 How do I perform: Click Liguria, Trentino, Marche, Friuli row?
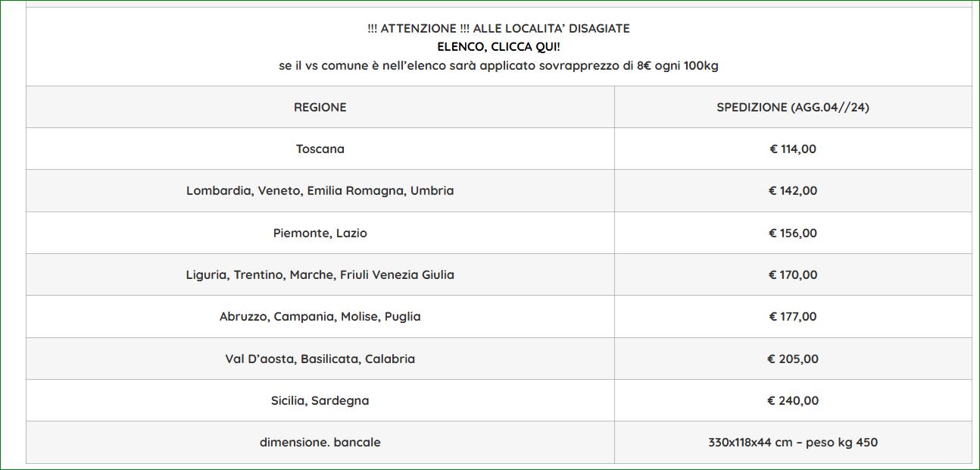point(499,274)
